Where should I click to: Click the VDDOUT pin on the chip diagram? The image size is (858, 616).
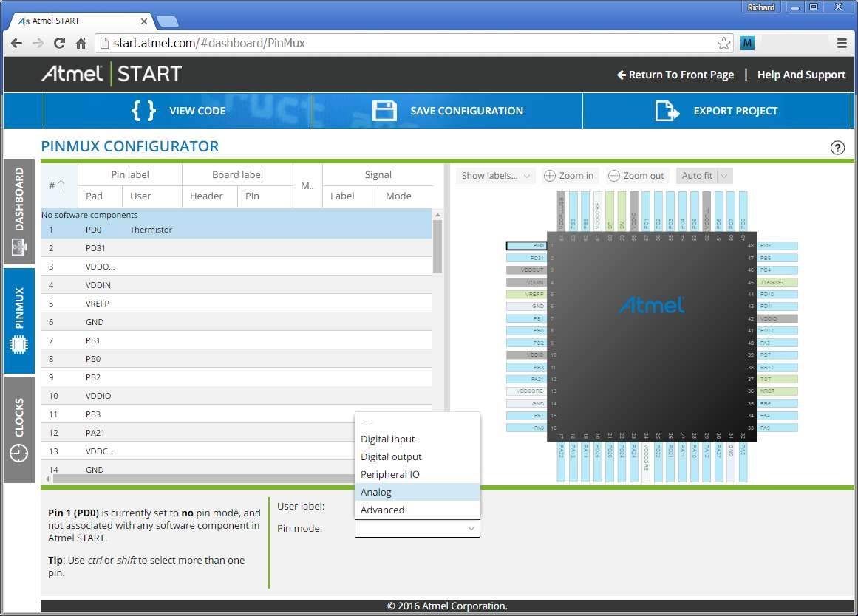point(526,270)
